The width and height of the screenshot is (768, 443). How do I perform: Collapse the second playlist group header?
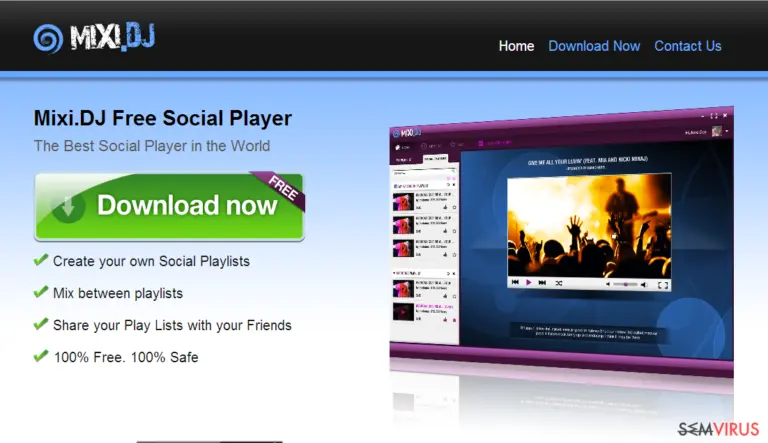[395, 273]
